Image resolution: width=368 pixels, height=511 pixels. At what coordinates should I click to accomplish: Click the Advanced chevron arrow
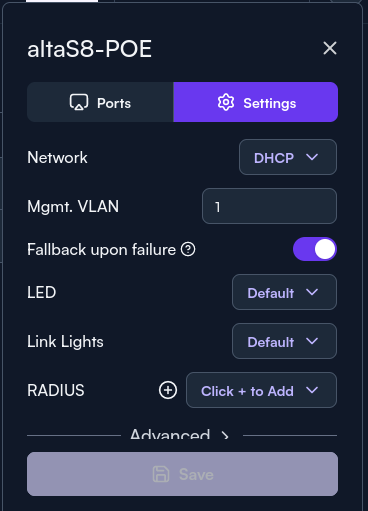[x=225, y=435]
